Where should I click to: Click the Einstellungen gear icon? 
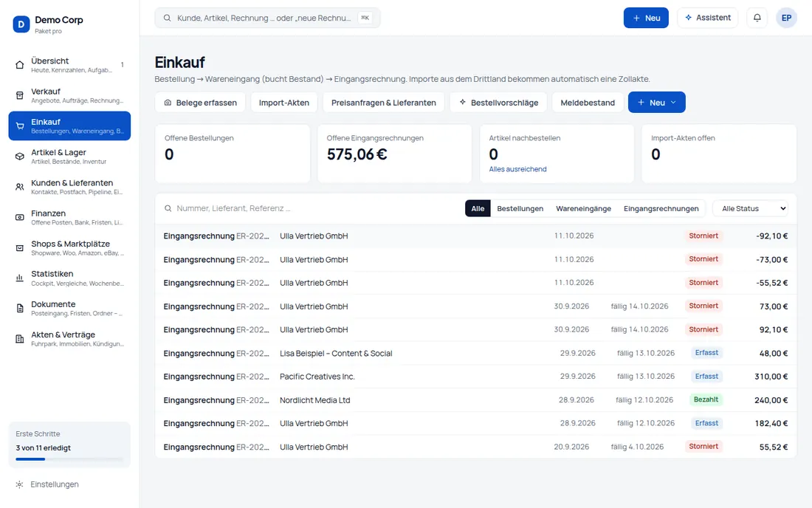[20, 484]
